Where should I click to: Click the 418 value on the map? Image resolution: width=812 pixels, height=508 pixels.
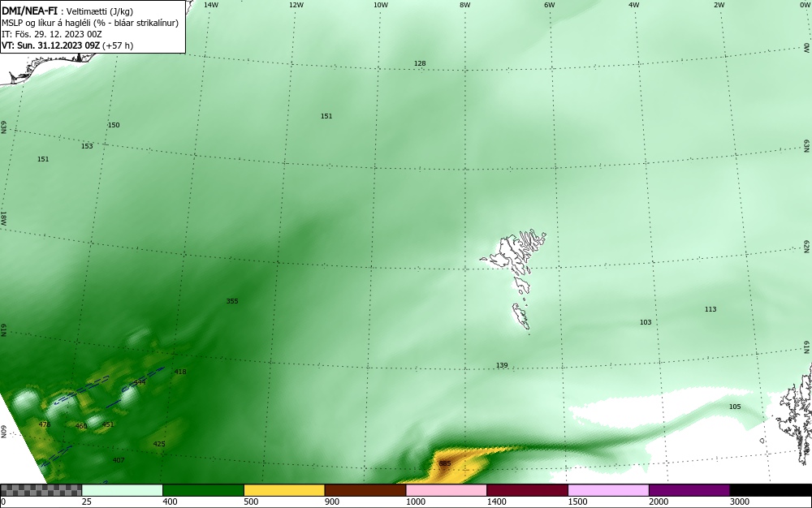[180, 372]
